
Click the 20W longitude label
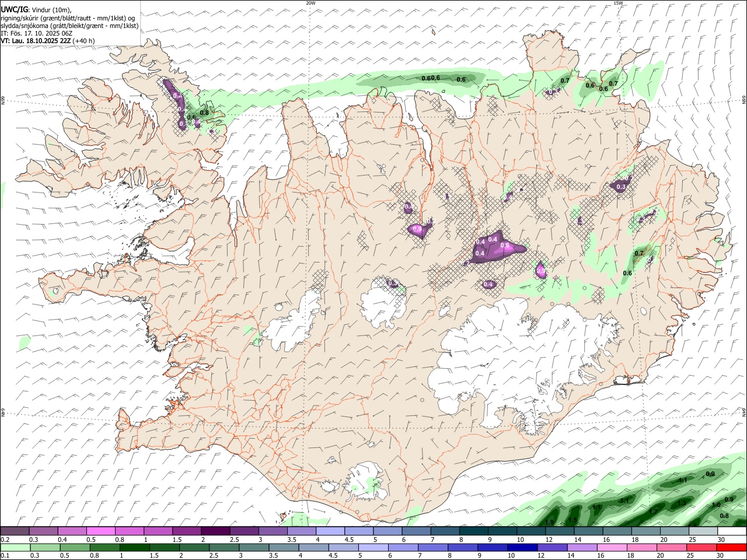(x=310, y=3)
